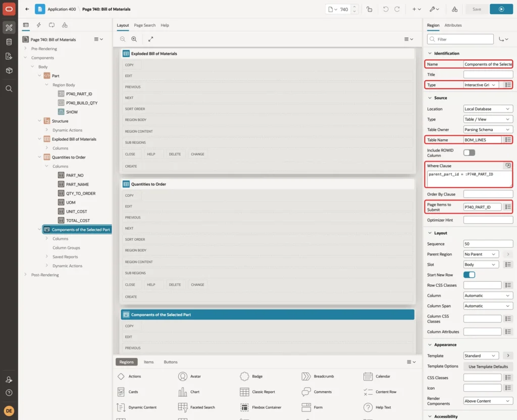Open template options arrow next to Standard
This screenshot has height=420, width=517.
508,355
